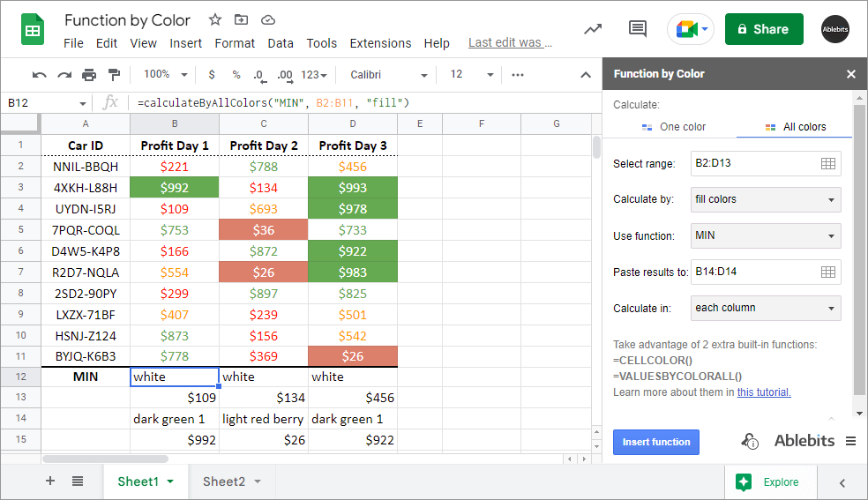Switch to All colors mode
This screenshot has width=868, height=500.
[x=796, y=127]
